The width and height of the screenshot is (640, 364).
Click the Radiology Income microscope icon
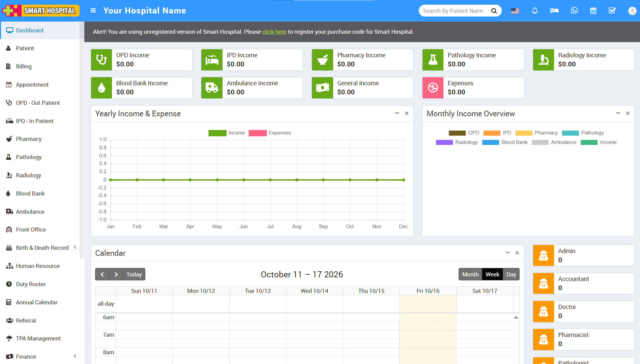[x=544, y=60]
